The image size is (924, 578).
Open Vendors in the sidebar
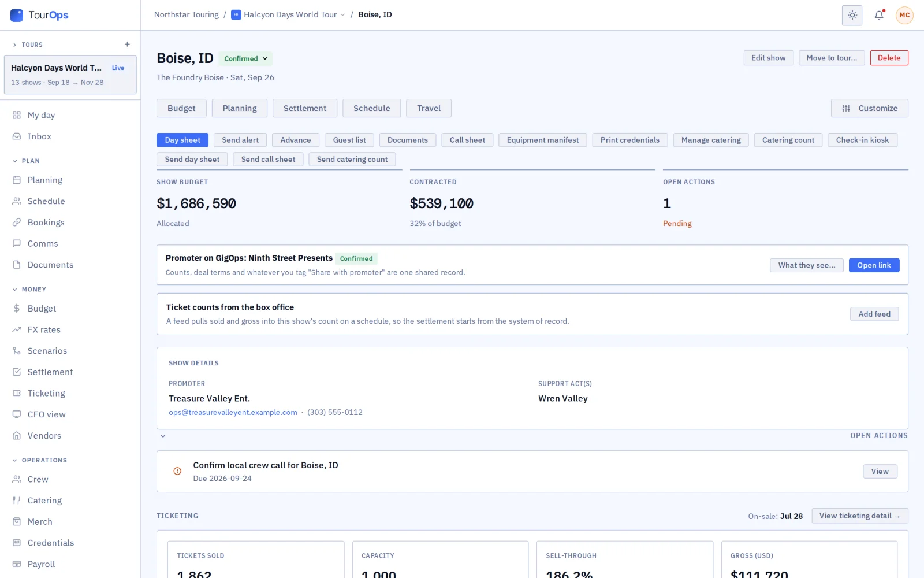coord(70,436)
